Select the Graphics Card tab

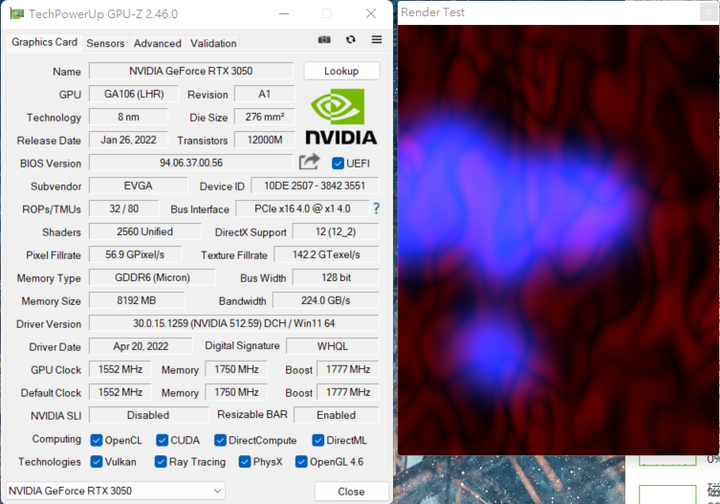coord(44,42)
